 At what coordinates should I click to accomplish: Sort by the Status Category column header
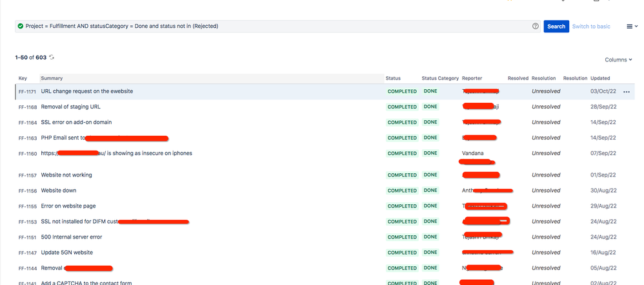coord(440,78)
